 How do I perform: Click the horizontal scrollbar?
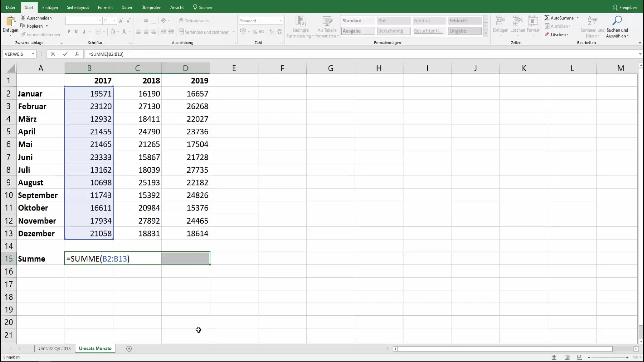[x=505, y=349]
